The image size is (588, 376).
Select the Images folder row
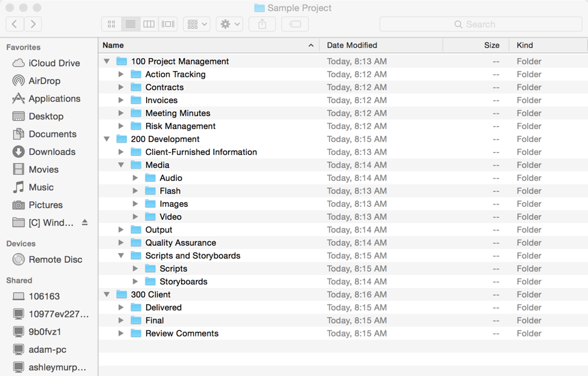(x=343, y=204)
